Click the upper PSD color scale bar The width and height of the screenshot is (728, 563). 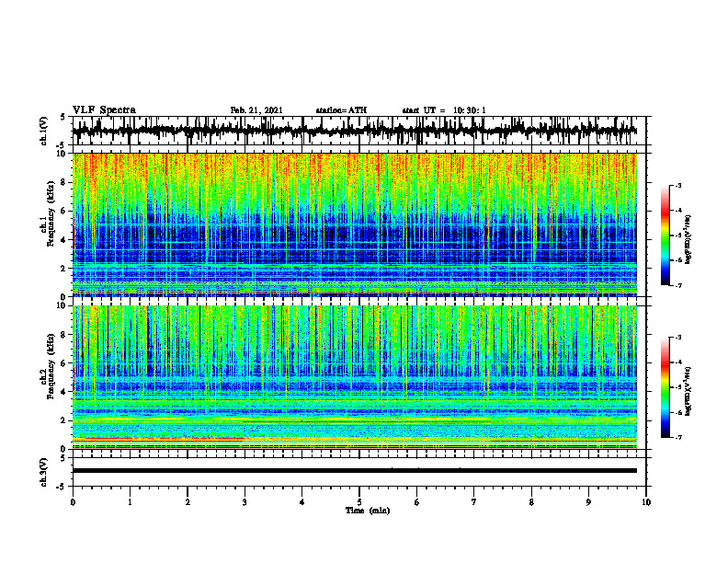[665, 236]
